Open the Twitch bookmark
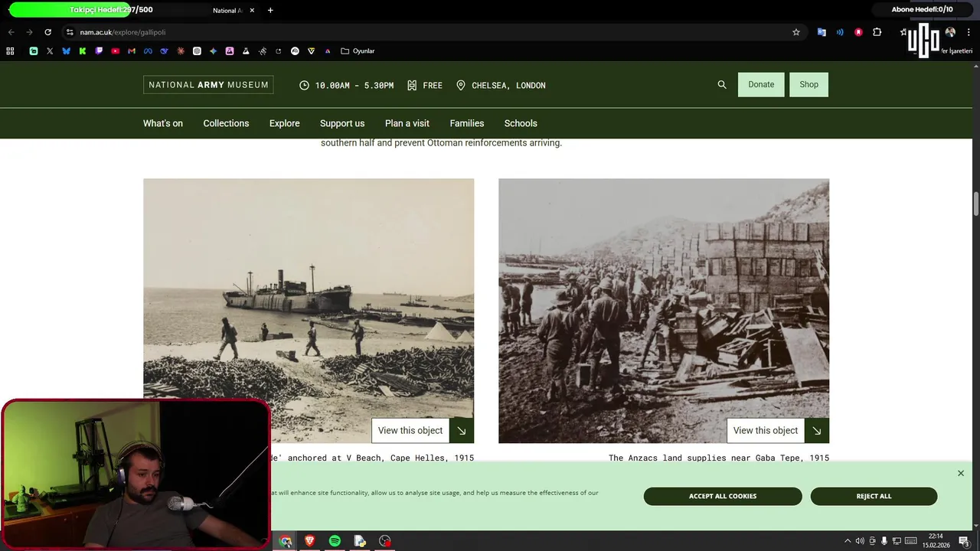980x551 pixels. [99, 51]
